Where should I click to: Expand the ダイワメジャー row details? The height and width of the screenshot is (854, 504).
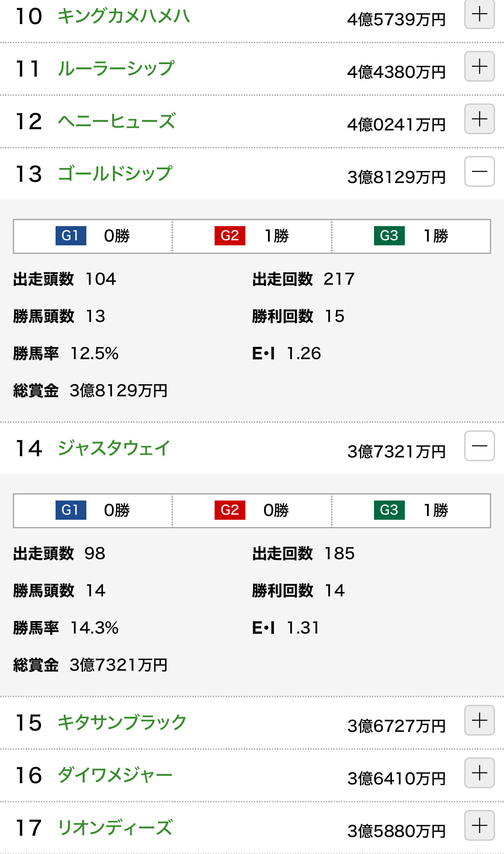pyautogui.click(x=479, y=773)
